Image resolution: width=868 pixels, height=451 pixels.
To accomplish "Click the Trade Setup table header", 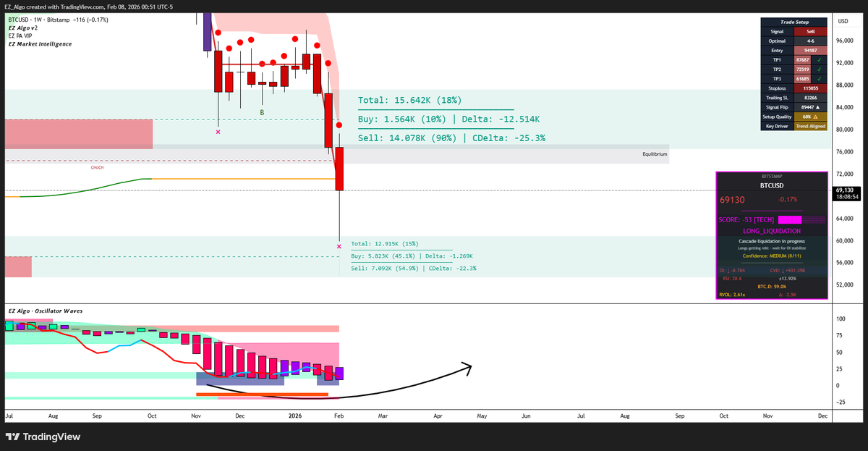I will 794,22.
